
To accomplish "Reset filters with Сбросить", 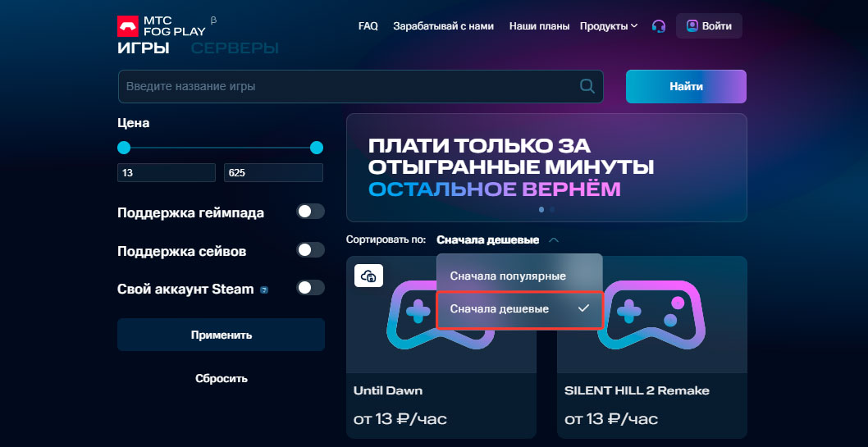I will (221, 378).
